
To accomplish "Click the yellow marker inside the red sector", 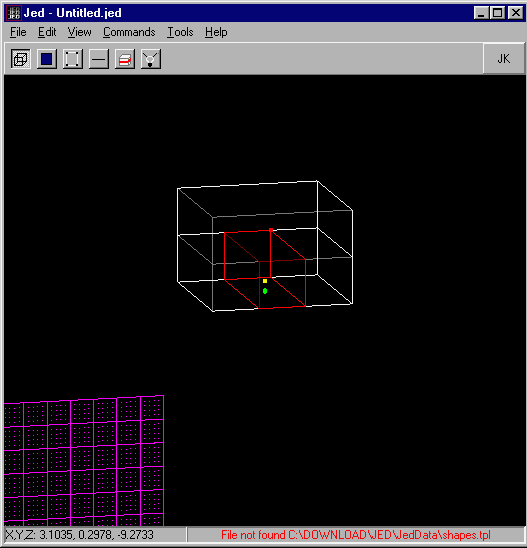I will tap(265, 281).
